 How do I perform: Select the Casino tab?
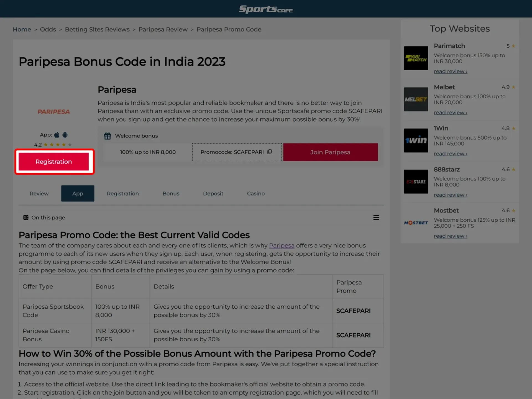(256, 193)
